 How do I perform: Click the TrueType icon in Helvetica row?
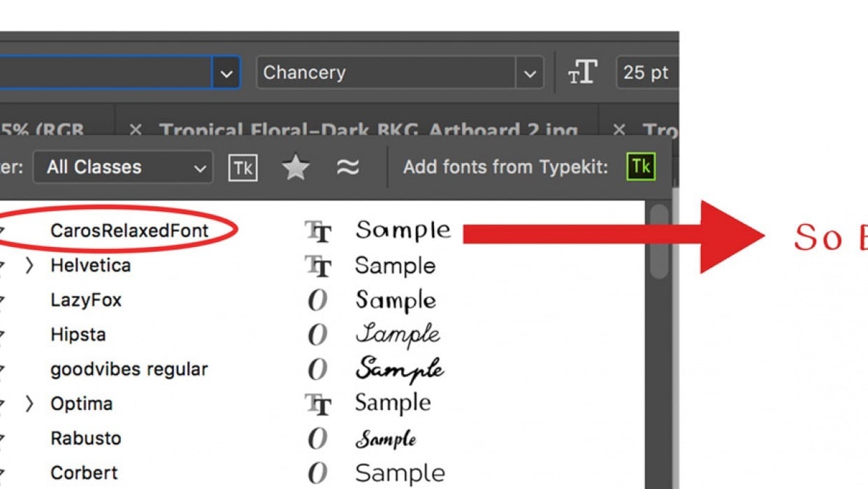tap(318, 266)
